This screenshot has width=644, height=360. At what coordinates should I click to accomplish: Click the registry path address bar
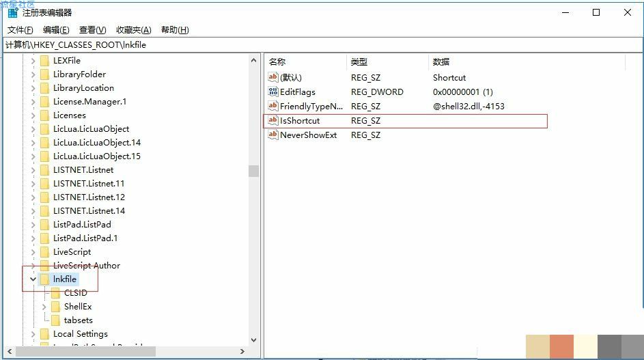(323, 45)
